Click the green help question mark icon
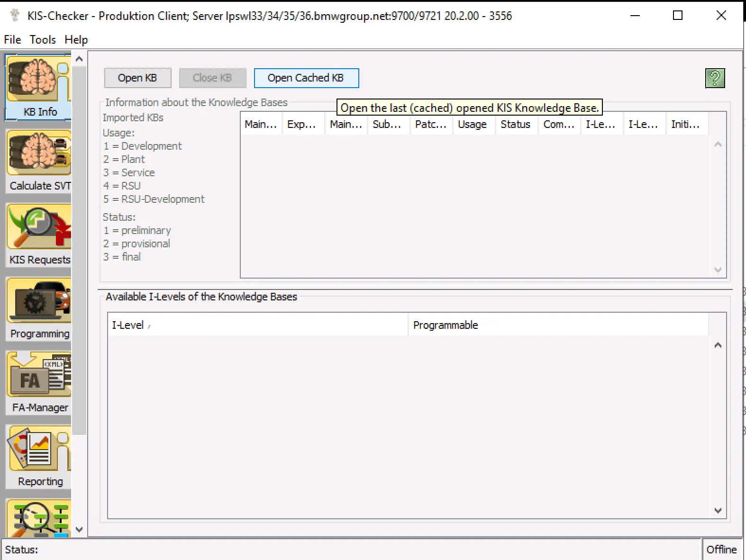The width and height of the screenshot is (746, 560). [x=715, y=78]
